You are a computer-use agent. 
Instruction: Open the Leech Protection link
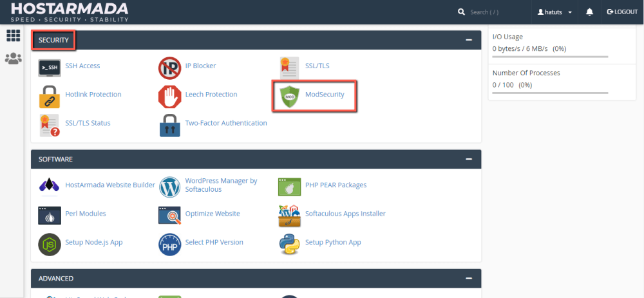click(x=211, y=95)
